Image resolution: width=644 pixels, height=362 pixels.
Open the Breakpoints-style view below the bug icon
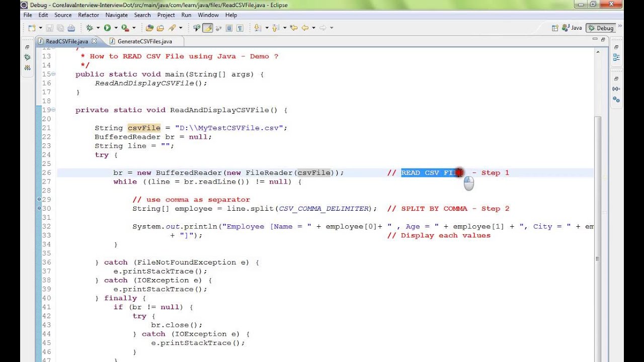click(x=27, y=67)
